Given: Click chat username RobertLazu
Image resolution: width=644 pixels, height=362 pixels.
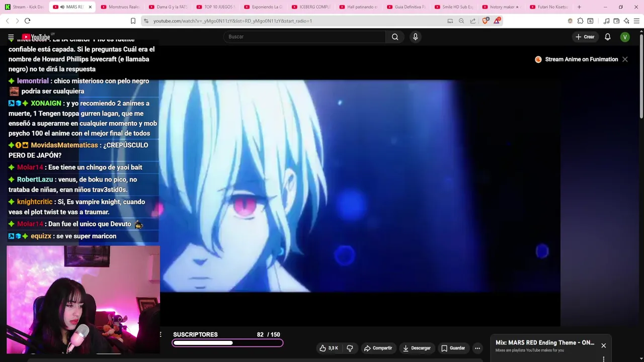Looking at the screenshot, I should (35, 179).
